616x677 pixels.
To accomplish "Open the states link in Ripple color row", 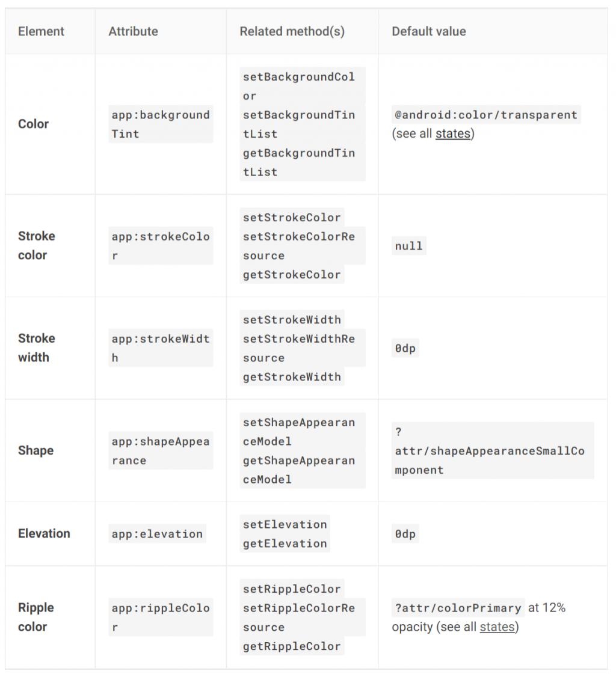I will click(x=497, y=627).
